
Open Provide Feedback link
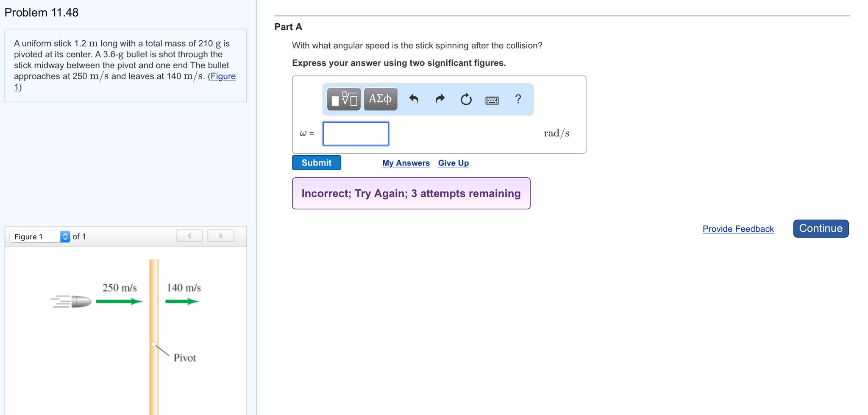(x=738, y=229)
